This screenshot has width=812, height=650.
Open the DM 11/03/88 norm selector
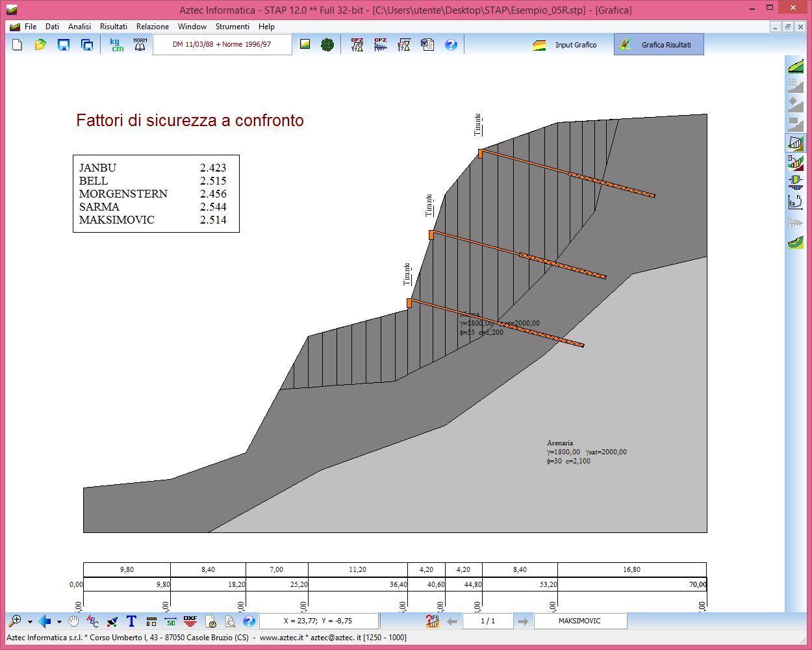click(222, 45)
